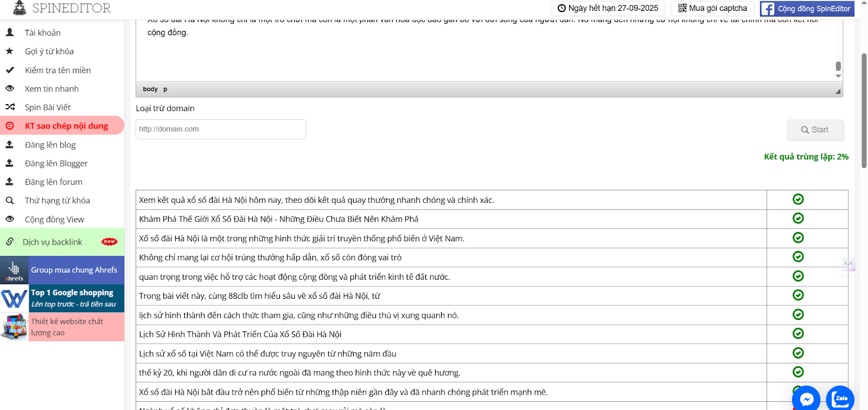The image size is (868, 410).
Task: Open Đăng lên forum page
Action: [x=53, y=182]
